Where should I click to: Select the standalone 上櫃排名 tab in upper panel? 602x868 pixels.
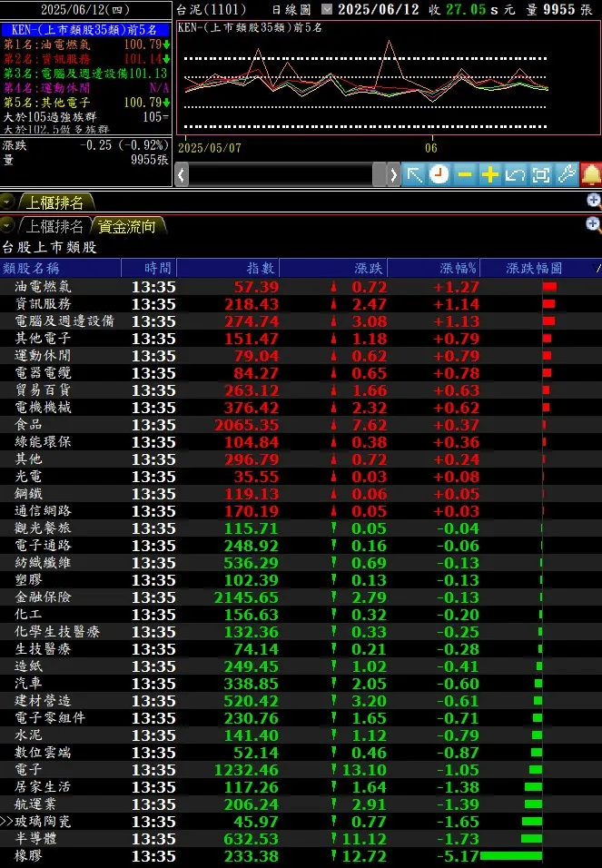tap(54, 202)
